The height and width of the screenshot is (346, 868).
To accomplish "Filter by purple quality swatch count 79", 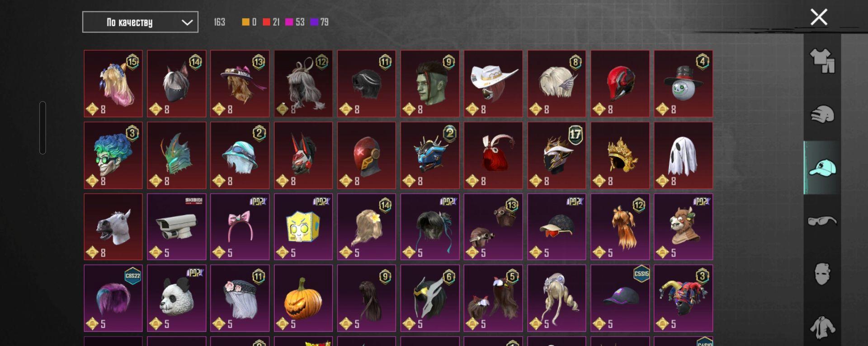I will [x=320, y=22].
